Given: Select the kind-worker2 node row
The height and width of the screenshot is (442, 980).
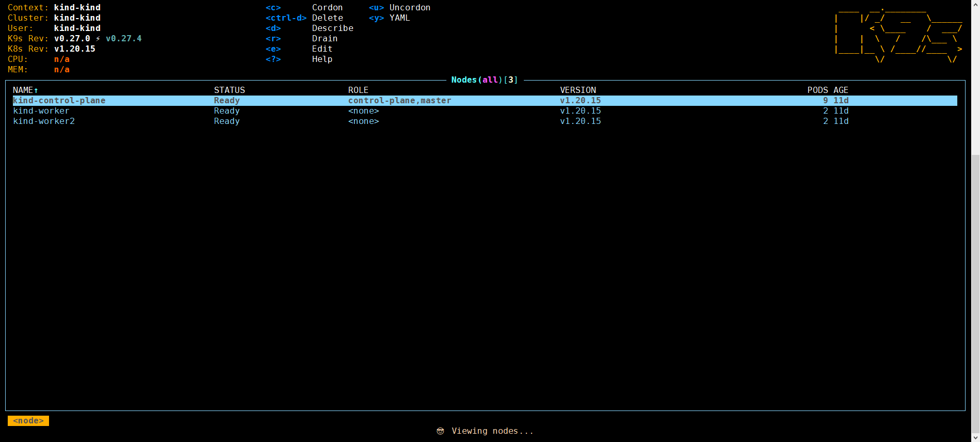Looking at the screenshot, I should tap(44, 121).
